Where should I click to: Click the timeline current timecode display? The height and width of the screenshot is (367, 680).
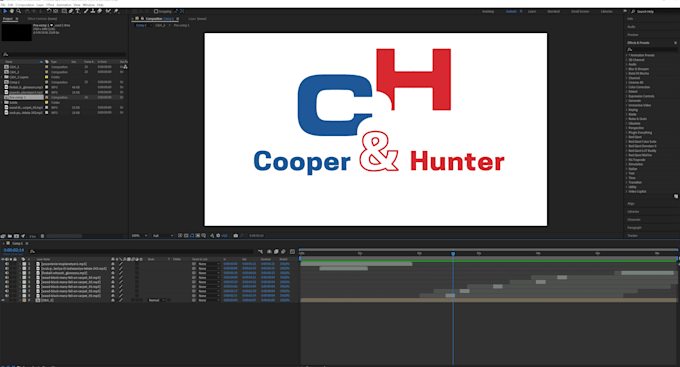pos(13,250)
